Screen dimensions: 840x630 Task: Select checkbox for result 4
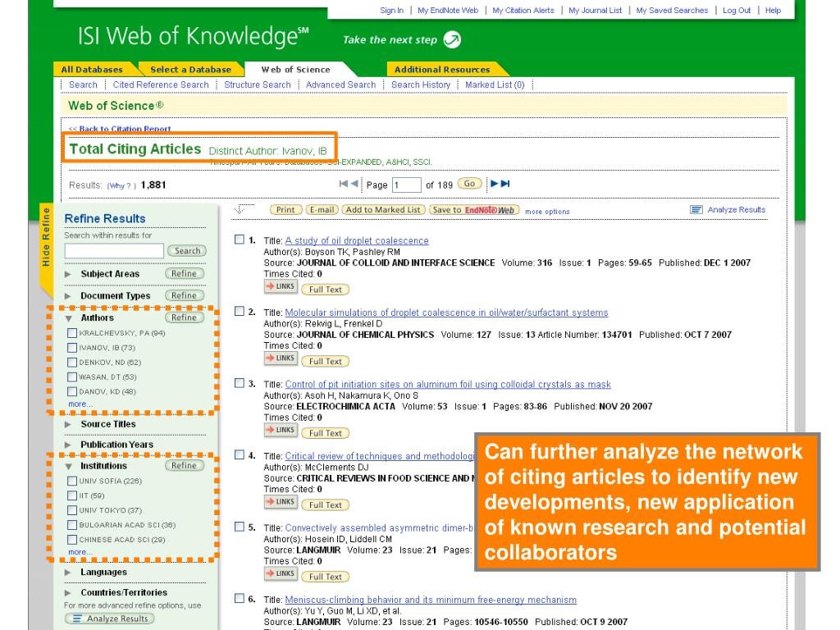[x=240, y=454]
